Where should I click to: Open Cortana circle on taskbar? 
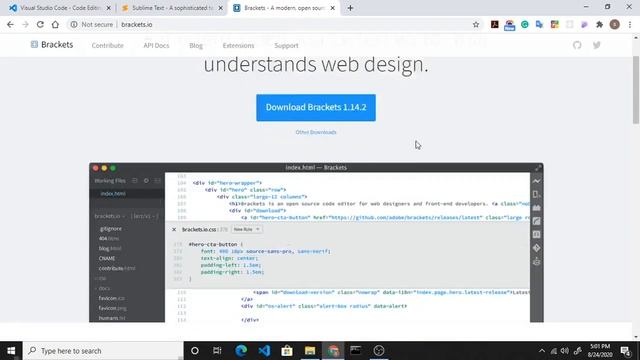point(195,351)
